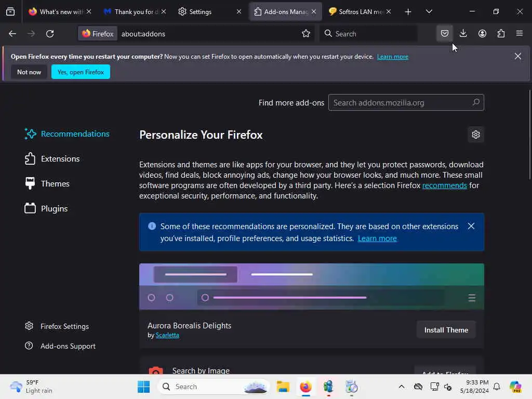
Task: Open File Explorer from taskbar
Action: pyautogui.click(x=283, y=387)
